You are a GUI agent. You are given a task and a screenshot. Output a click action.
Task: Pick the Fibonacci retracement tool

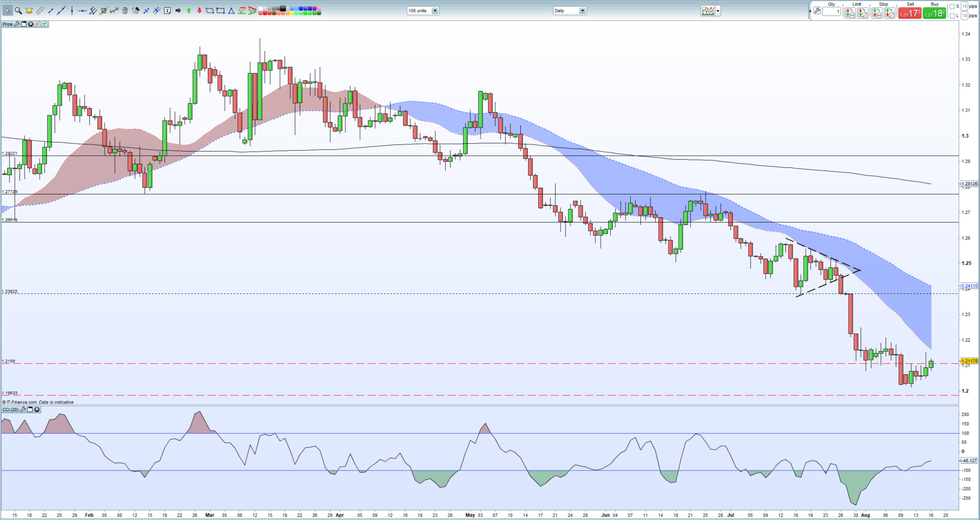click(x=104, y=11)
